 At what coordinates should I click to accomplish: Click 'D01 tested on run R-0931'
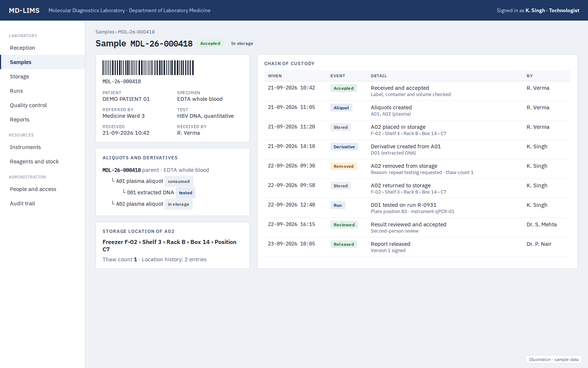tap(404, 205)
